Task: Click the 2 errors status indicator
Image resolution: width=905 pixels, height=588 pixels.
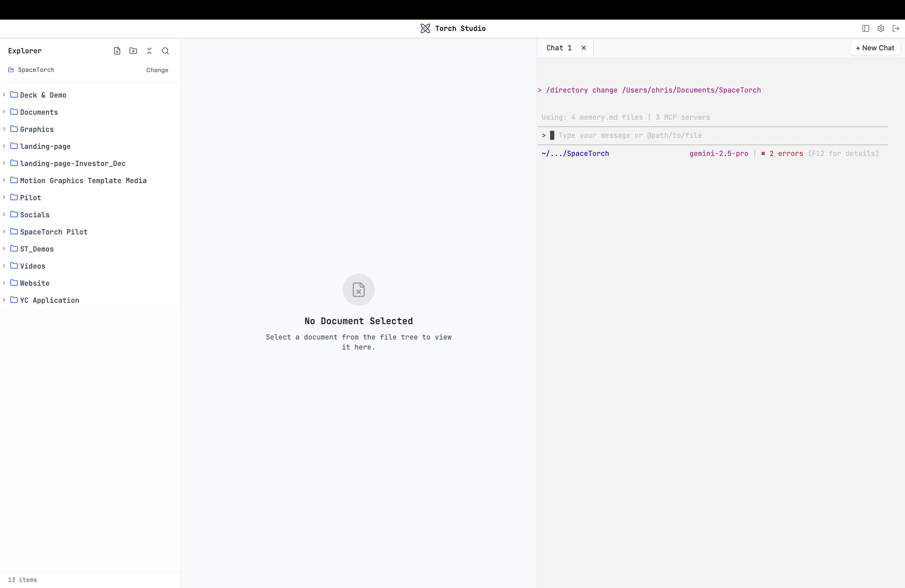Action: click(x=786, y=154)
